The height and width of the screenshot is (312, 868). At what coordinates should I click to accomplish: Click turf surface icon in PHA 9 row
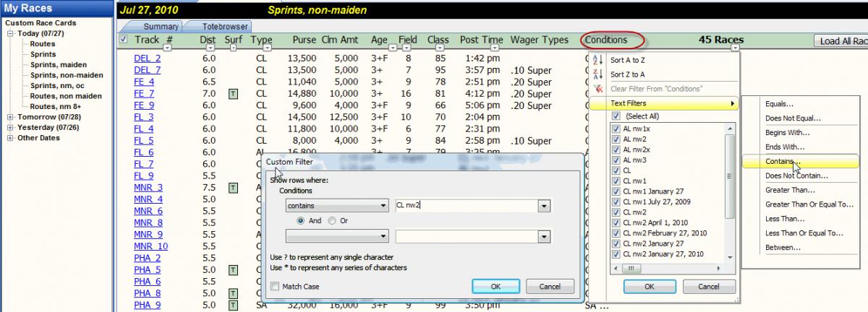233,305
